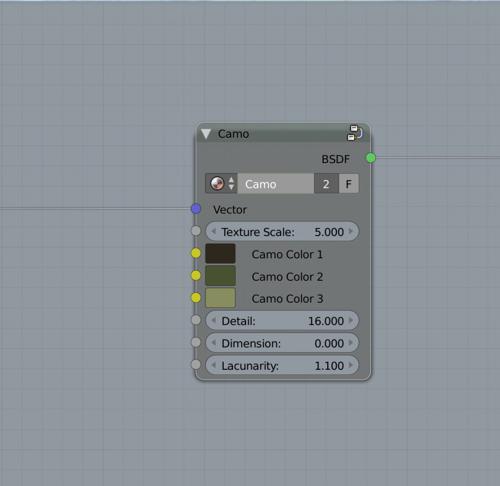
Task: Click the node group edit icon in header
Action: pyautogui.click(x=355, y=133)
